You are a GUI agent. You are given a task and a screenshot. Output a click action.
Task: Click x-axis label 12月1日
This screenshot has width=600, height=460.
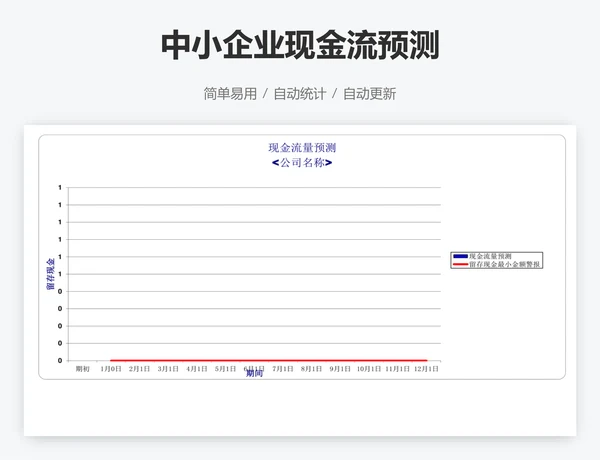pyautogui.click(x=426, y=369)
